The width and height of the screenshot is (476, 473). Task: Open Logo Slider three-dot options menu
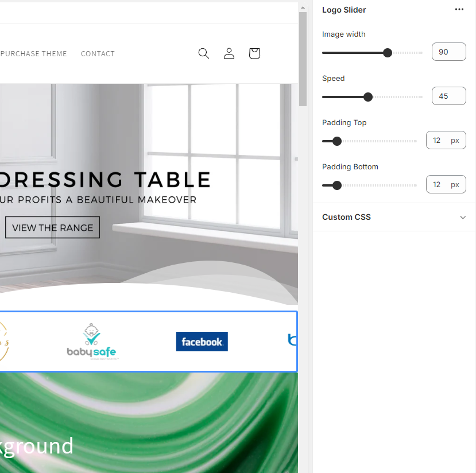pos(459,10)
